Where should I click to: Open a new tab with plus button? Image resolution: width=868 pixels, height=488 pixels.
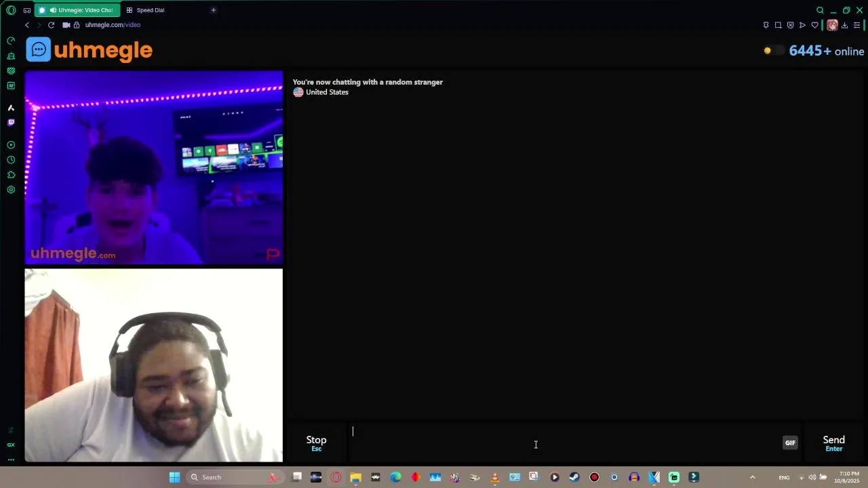coord(213,10)
